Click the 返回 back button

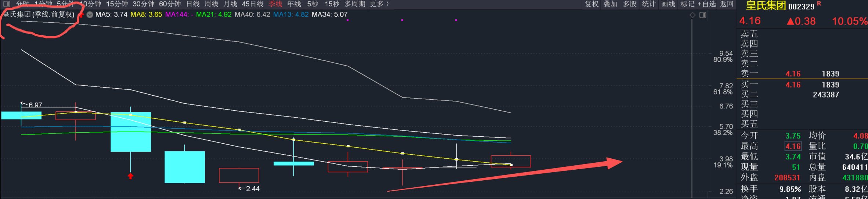click(x=727, y=4)
